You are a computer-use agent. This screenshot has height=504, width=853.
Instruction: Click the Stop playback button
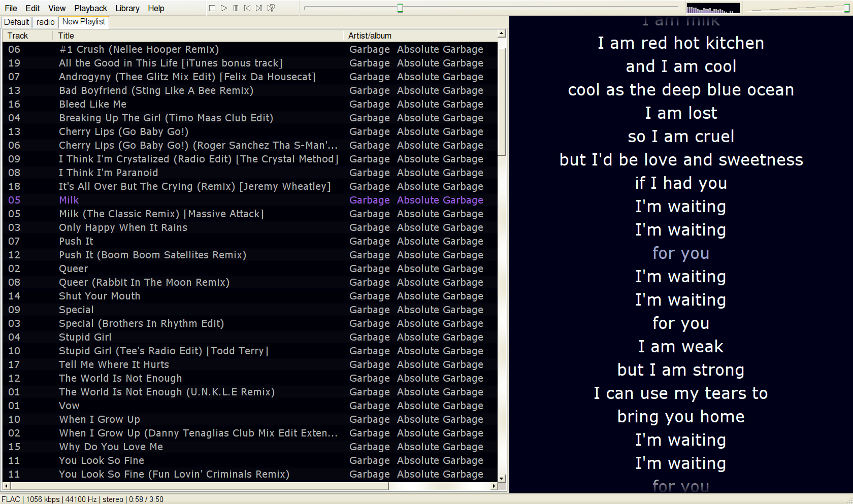[x=212, y=8]
